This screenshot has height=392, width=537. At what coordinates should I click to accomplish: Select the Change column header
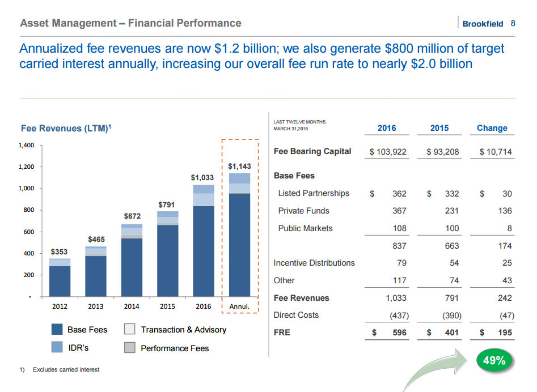(492, 128)
